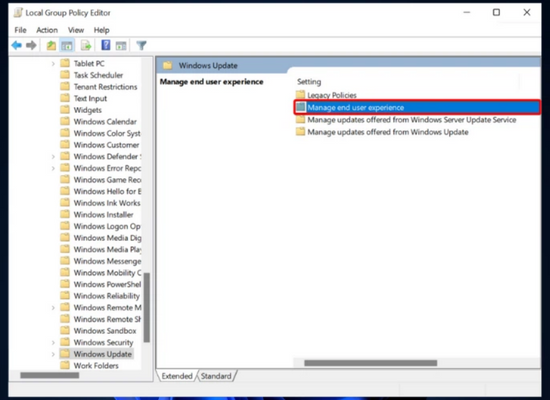This screenshot has width=550, height=400.
Task: Expand the Tablet PC tree node
Action: (53, 64)
